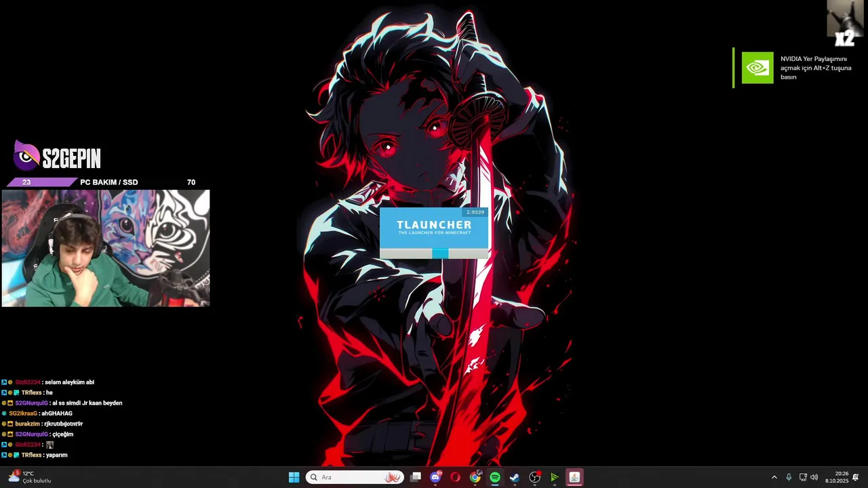The width and height of the screenshot is (868, 488).
Task: Click the NVIDIA share overlay notification text
Action: click(x=816, y=68)
